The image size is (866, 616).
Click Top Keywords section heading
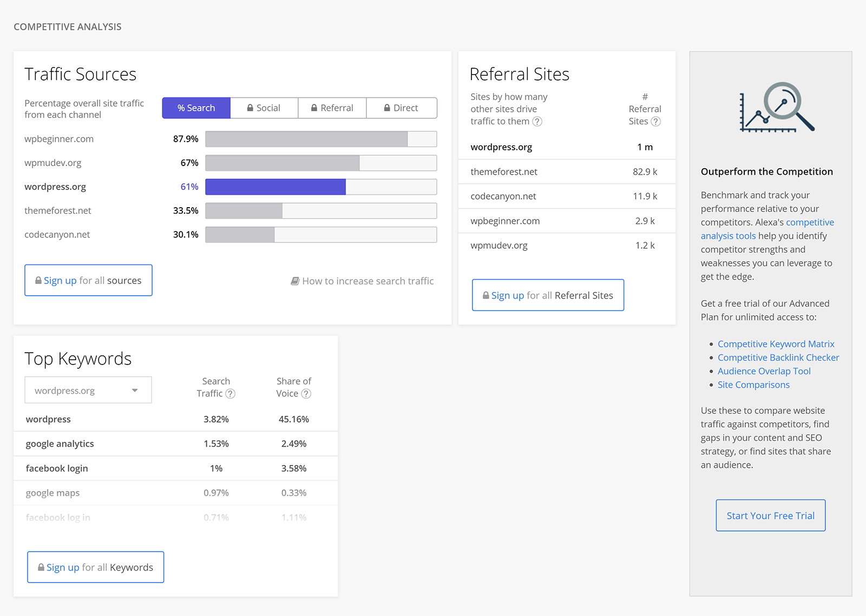(x=78, y=359)
